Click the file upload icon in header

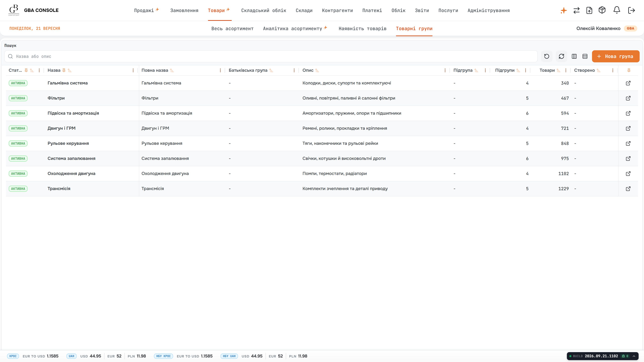(589, 11)
